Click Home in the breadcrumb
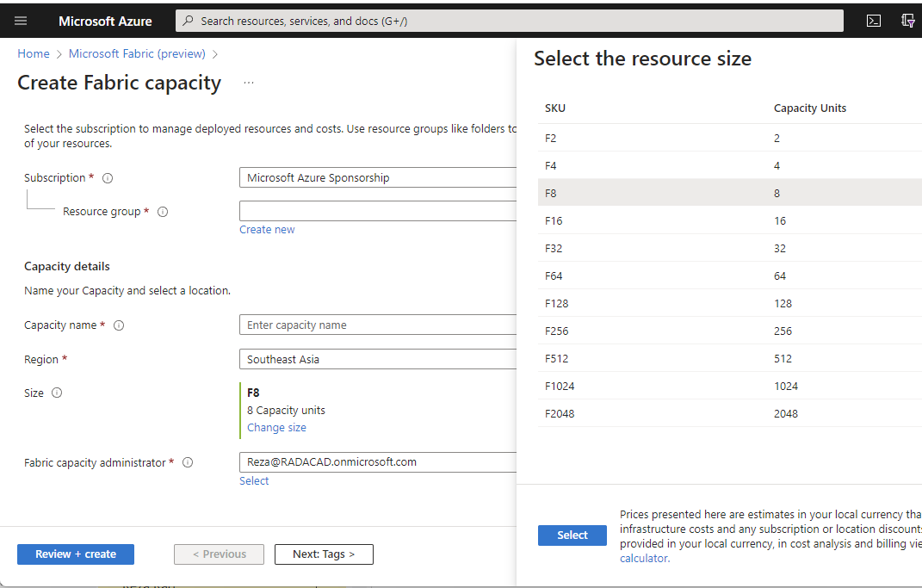Viewport: 922px width, 588px height. [x=34, y=53]
